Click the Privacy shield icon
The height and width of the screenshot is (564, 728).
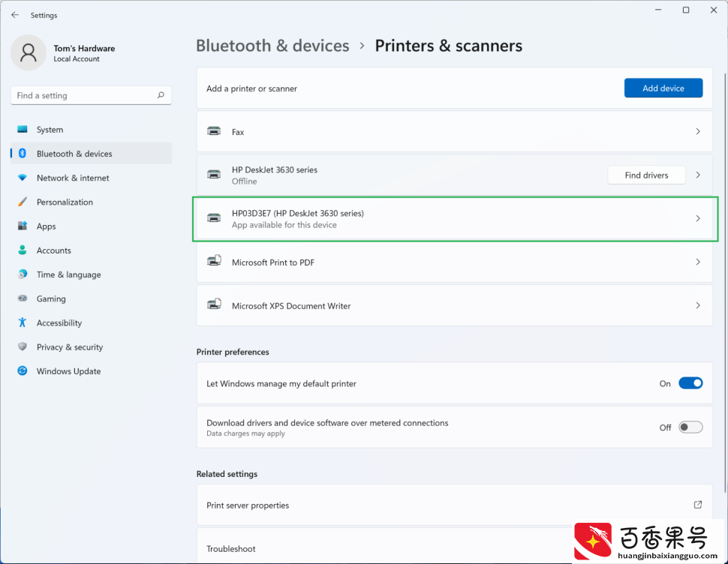click(x=23, y=346)
